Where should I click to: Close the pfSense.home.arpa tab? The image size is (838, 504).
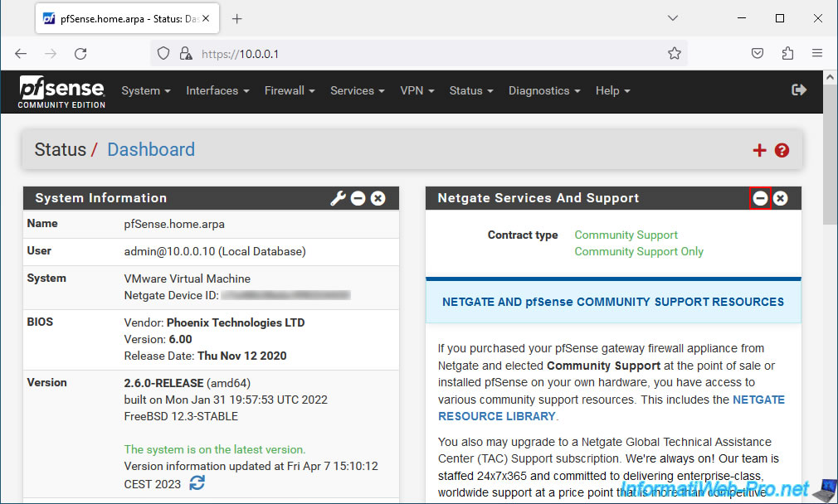pyautogui.click(x=206, y=19)
